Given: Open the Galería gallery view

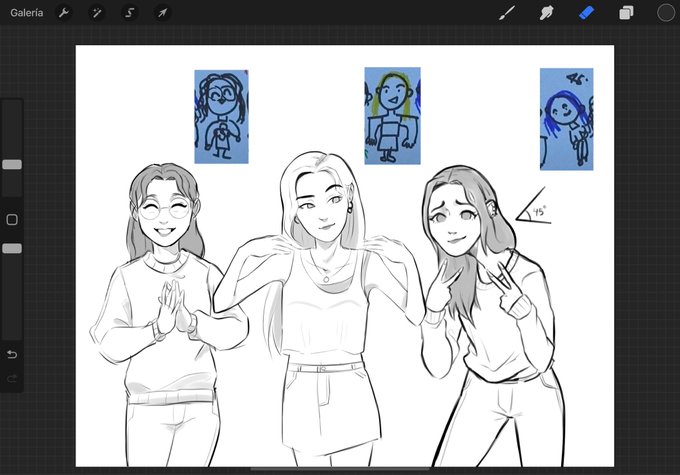Looking at the screenshot, I should (x=26, y=13).
